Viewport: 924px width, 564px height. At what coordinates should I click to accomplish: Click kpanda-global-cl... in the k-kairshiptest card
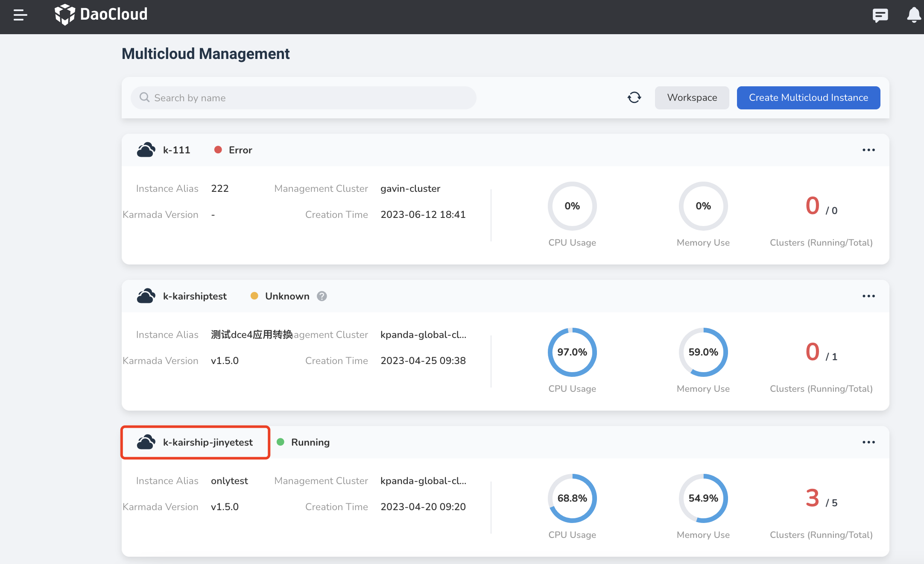coord(423,335)
